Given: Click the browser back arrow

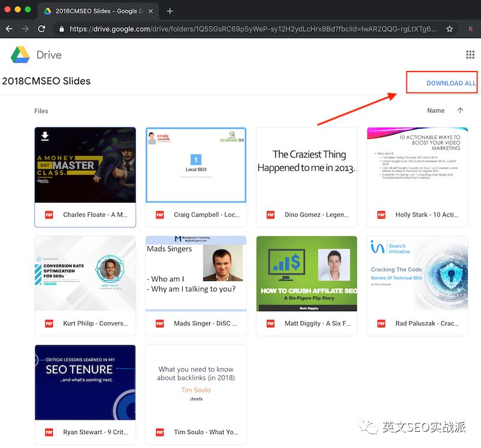Looking at the screenshot, I should (9, 29).
